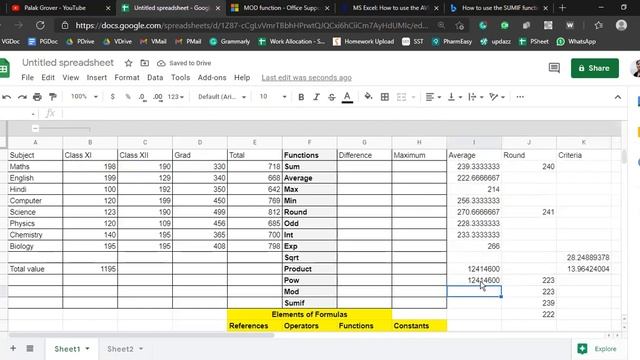Viewport: 640px width, 360px height.
Task: Open the Insert menu
Action: click(x=96, y=77)
